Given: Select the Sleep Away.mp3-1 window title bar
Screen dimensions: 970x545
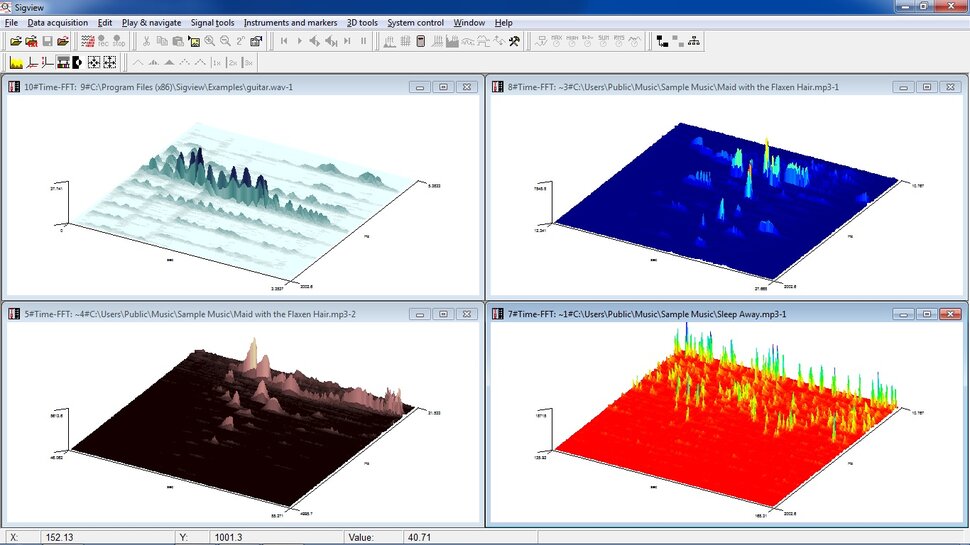Looking at the screenshot, I should (646, 314).
